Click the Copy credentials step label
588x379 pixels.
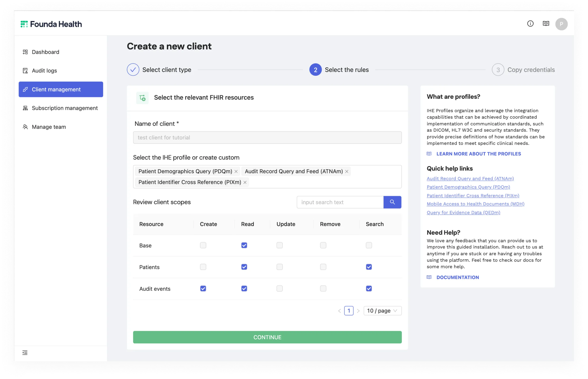[x=531, y=70]
